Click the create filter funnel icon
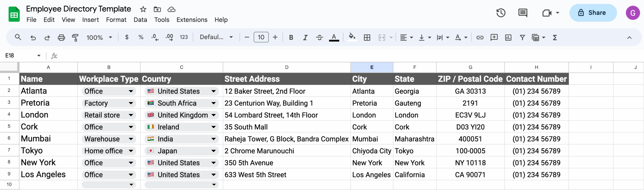The height and width of the screenshot is (190, 644). (522, 37)
